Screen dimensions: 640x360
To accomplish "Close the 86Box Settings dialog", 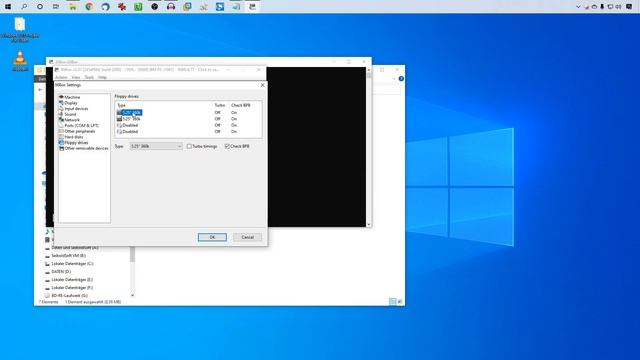I will (262, 85).
